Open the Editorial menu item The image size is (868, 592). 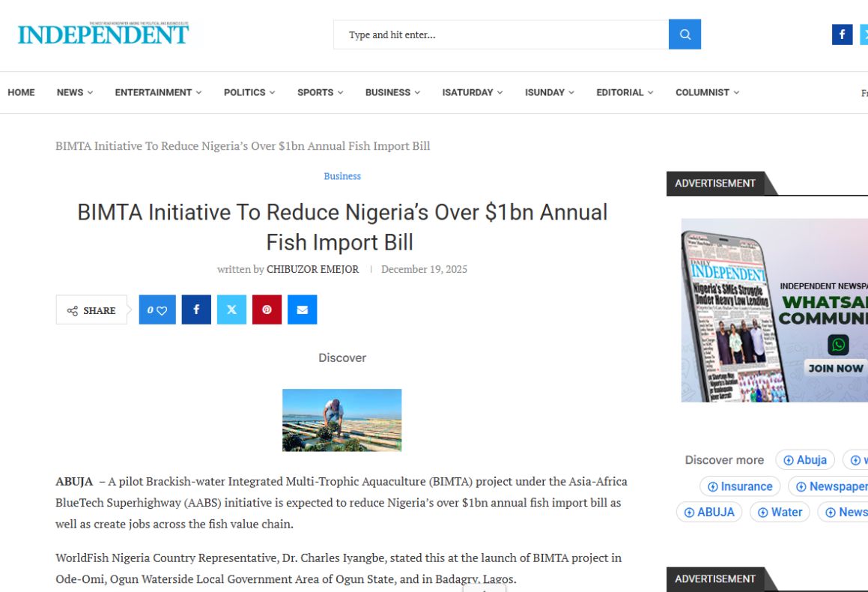(624, 93)
